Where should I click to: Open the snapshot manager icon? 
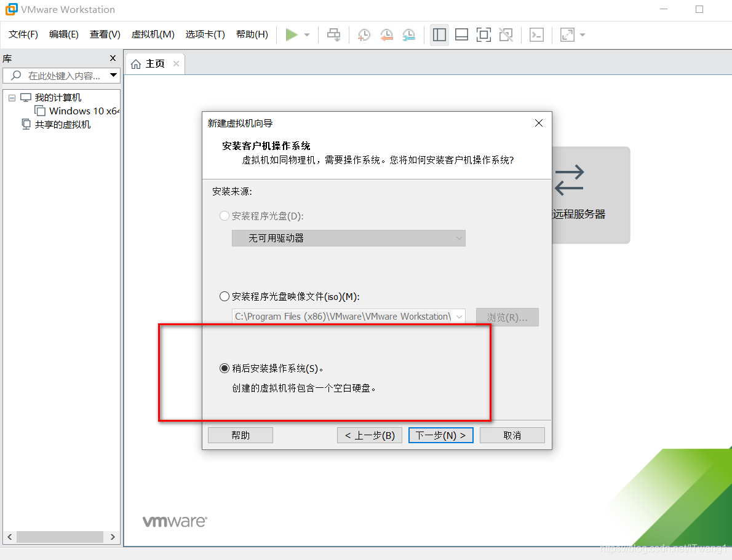coord(409,35)
